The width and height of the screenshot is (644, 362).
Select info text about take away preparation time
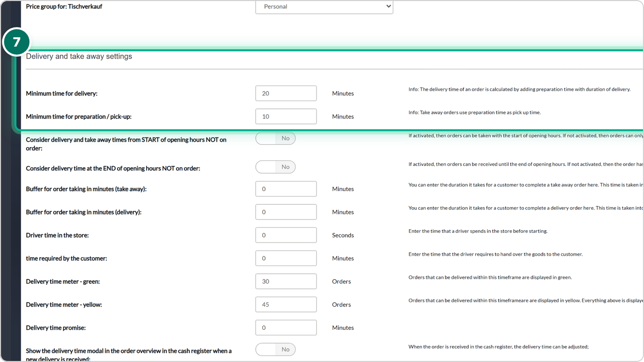[x=475, y=113]
